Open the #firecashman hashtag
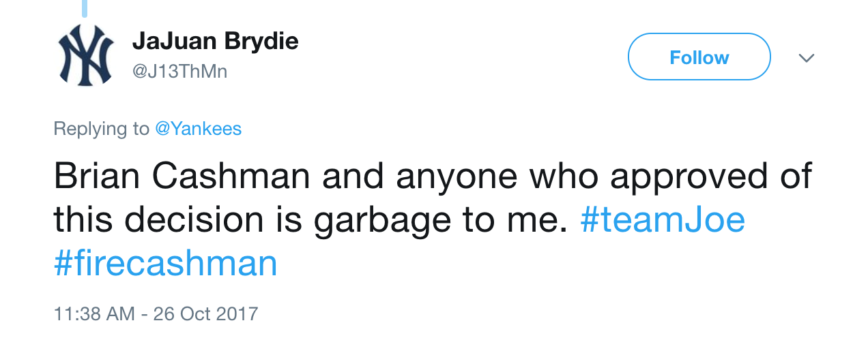The height and width of the screenshot is (338, 868). point(166,263)
